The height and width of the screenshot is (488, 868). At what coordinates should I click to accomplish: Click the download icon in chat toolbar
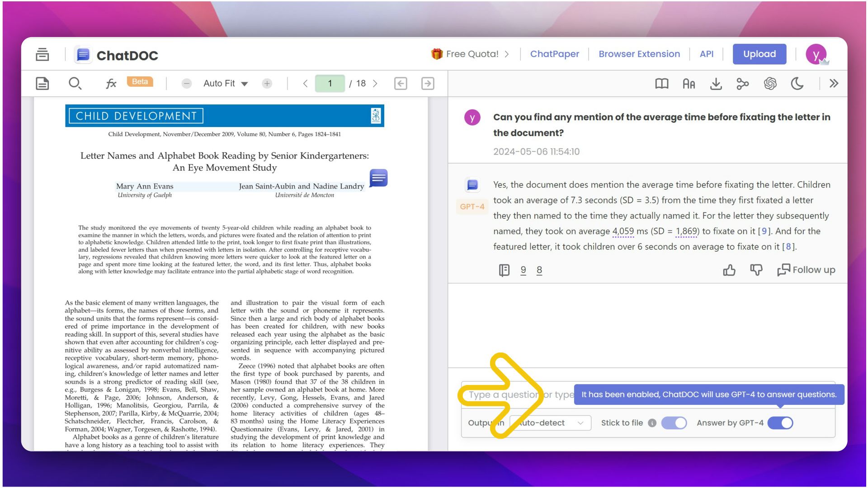point(716,84)
